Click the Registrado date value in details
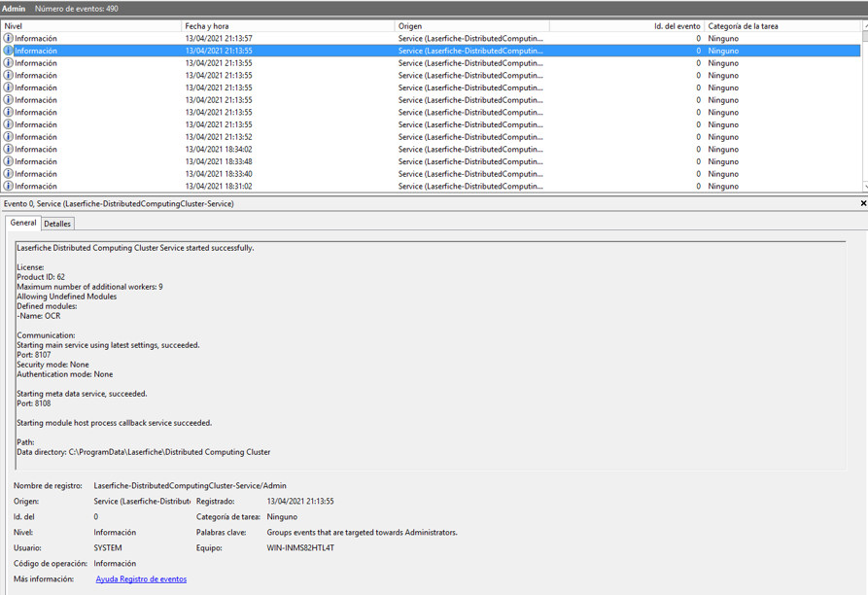The height and width of the screenshot is (595, 868). click(x=300, y=501)
